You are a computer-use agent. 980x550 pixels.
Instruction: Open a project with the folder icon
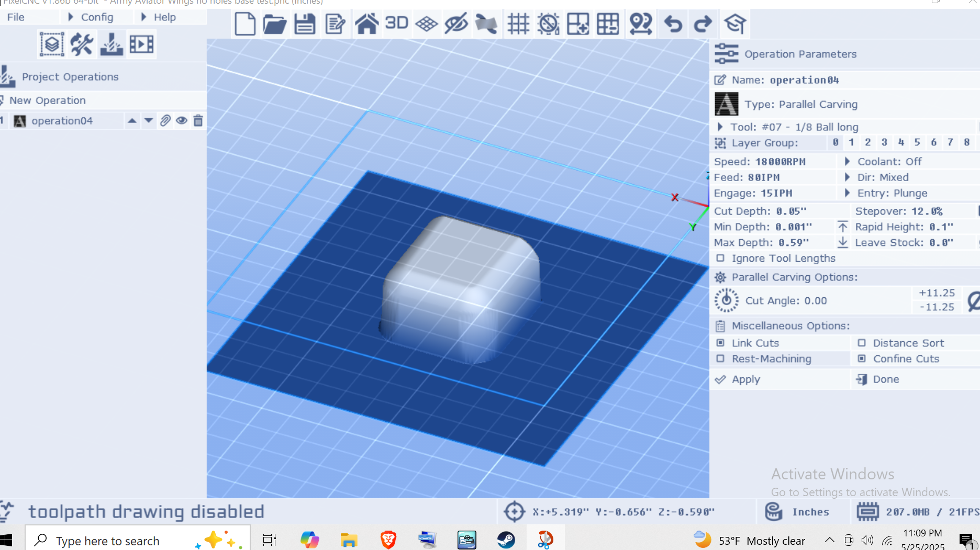pyautogui.click(x=274, y=24)
